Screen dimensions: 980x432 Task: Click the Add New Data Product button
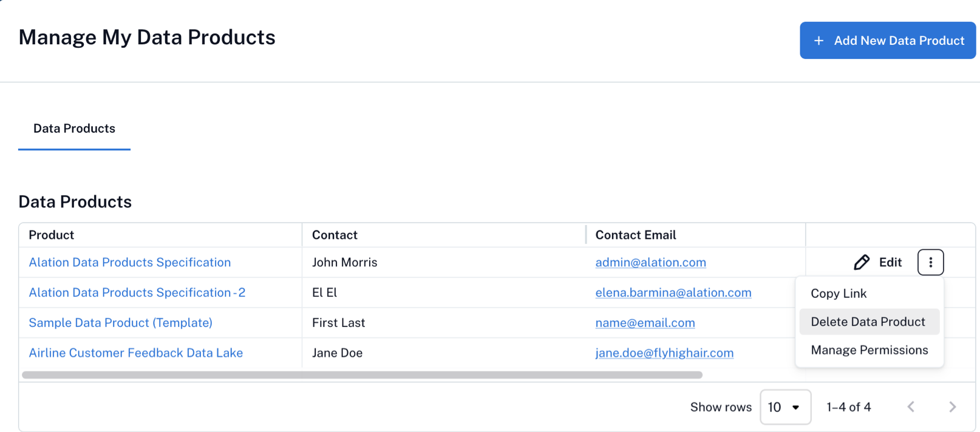click(887, 41)
